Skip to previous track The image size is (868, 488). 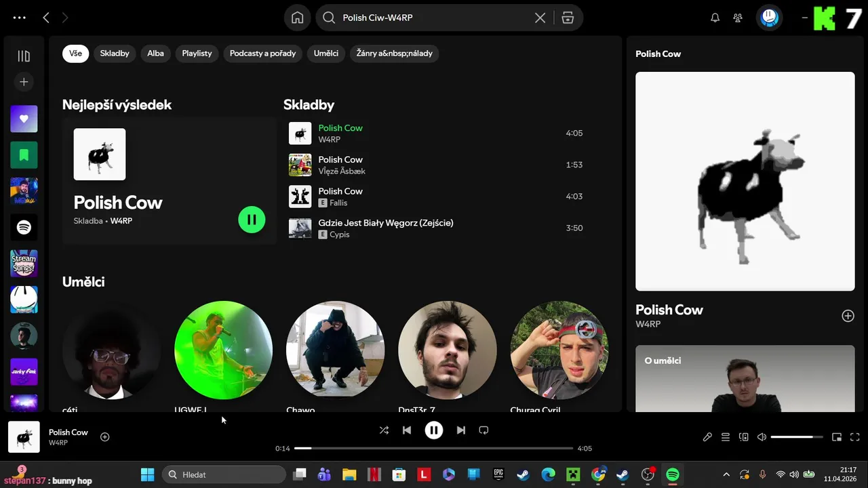point(407,430)
